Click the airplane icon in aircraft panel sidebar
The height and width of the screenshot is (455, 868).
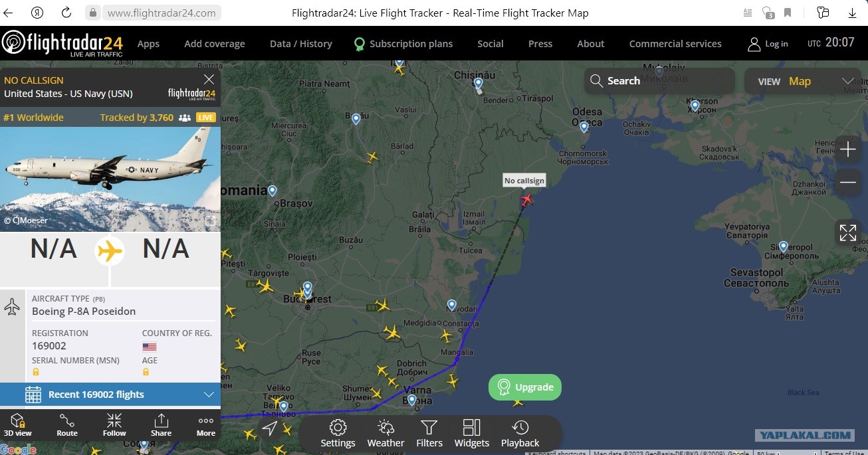point(12,307)
